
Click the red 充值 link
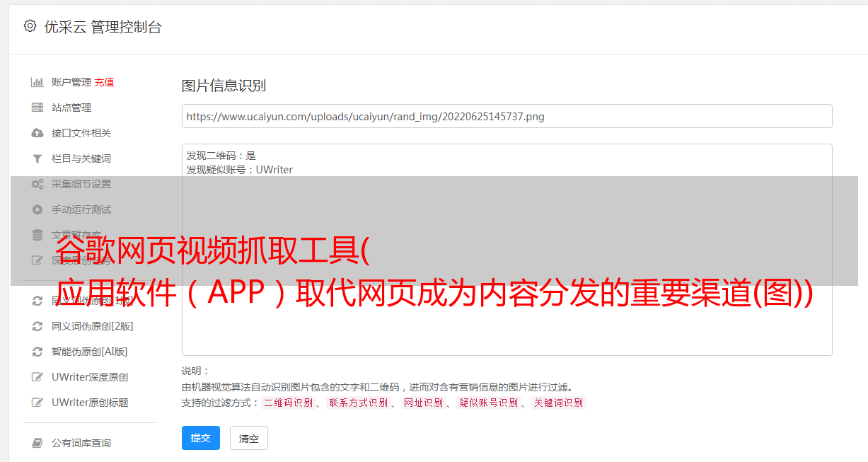point(104,82)
